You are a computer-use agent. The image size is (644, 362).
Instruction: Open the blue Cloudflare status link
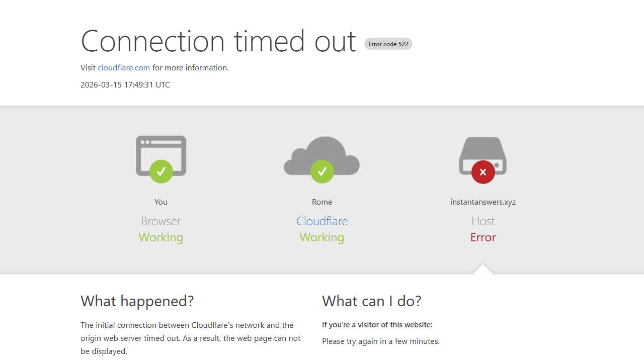[x=322, y=221]
